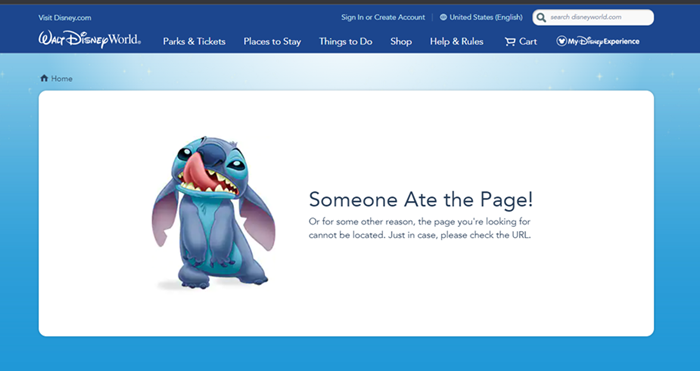Expand the Help & Rules menu
Viewport: 700px width, 371px height.
[457, 42]
